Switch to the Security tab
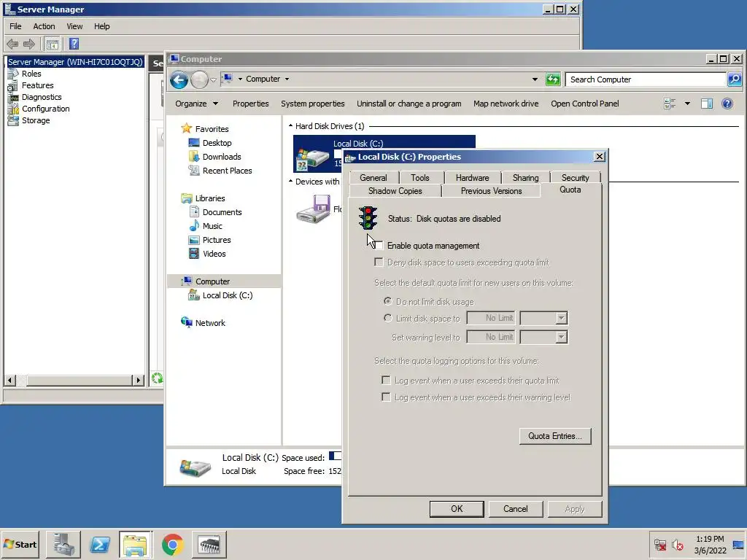This screenshot has width=747, height=560. point(575,178)
